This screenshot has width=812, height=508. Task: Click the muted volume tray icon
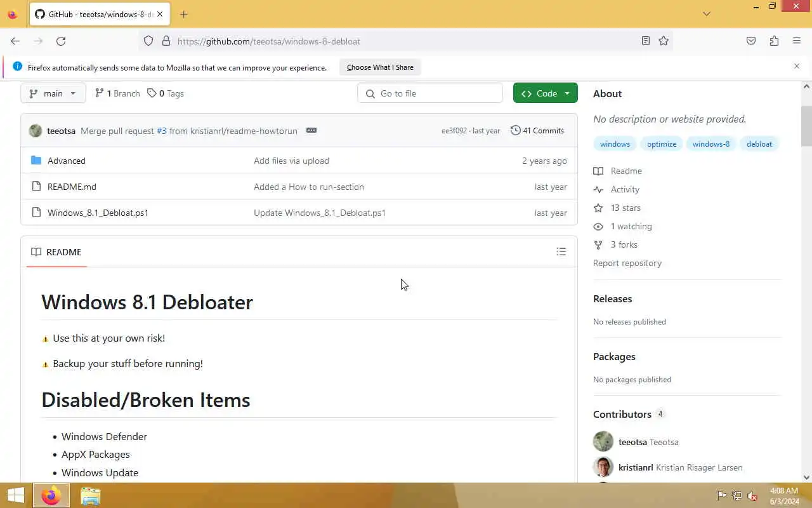[752, 495]
